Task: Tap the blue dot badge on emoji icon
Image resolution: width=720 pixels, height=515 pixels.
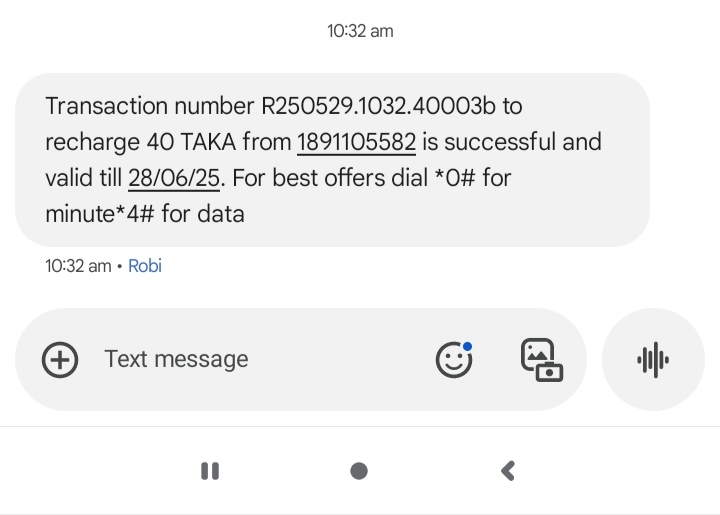Action: [x=467, y=347]
